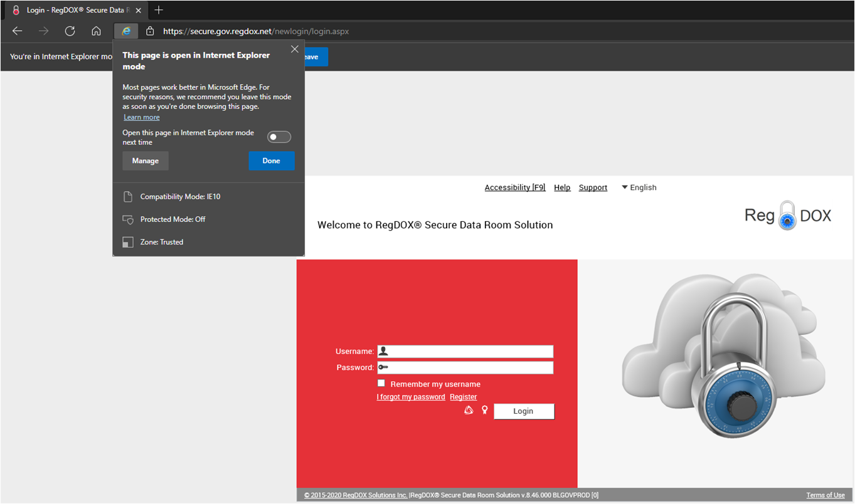This screenshot has height=504, width=855.
Task: Go back with the browser back arrow
Action: point(18,31)
